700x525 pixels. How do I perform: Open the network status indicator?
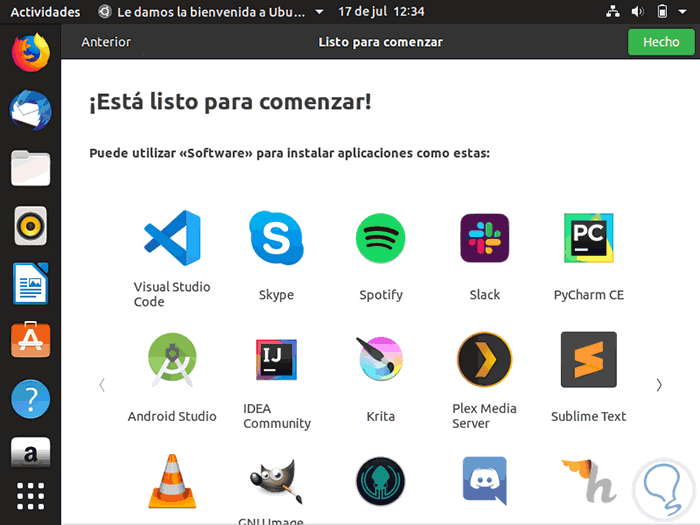613,12
